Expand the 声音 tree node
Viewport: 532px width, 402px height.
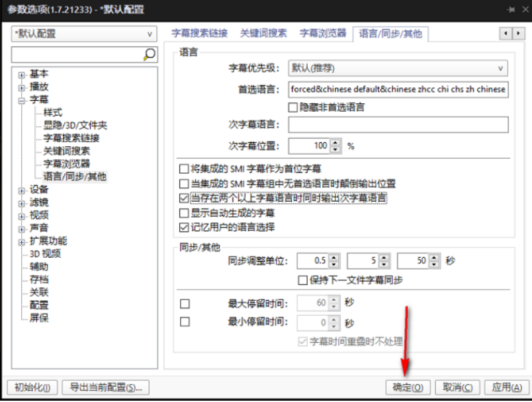coord(22,229)
